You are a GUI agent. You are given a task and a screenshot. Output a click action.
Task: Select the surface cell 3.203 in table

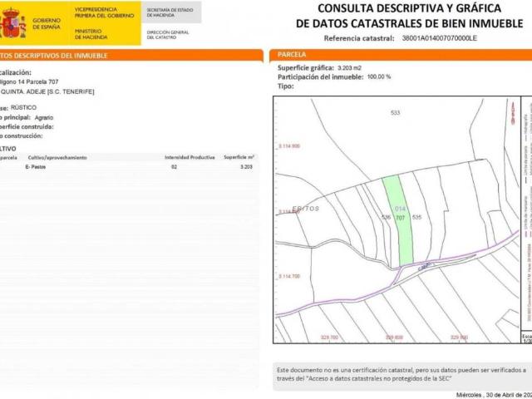coord(246,167)
